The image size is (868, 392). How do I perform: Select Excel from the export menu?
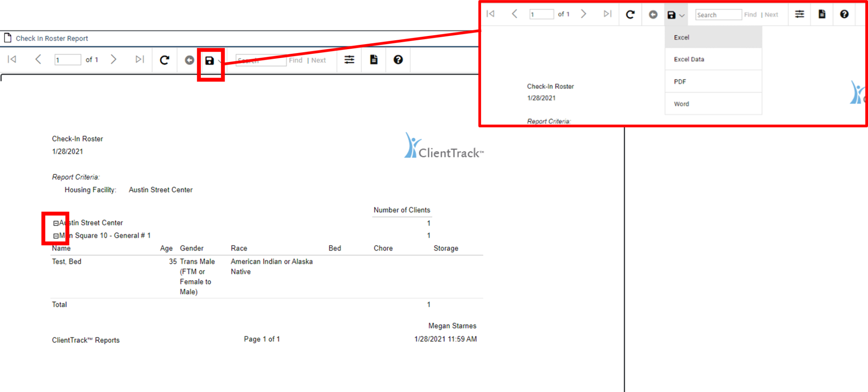[682, 37]
